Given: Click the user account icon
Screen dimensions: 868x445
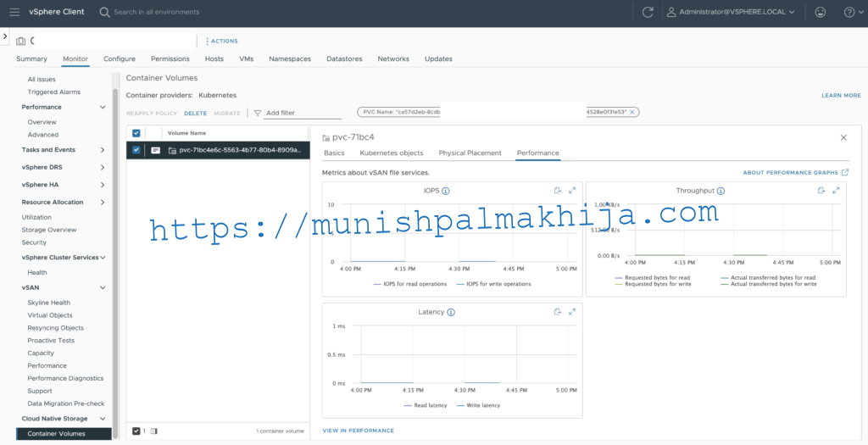Looking at the screenshot, I should tap(671, 12).
